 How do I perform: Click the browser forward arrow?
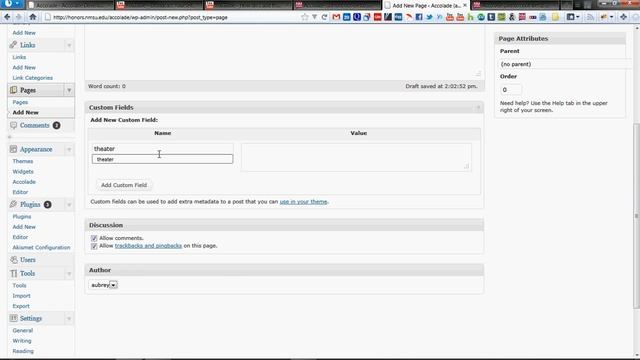pos(18,17)
